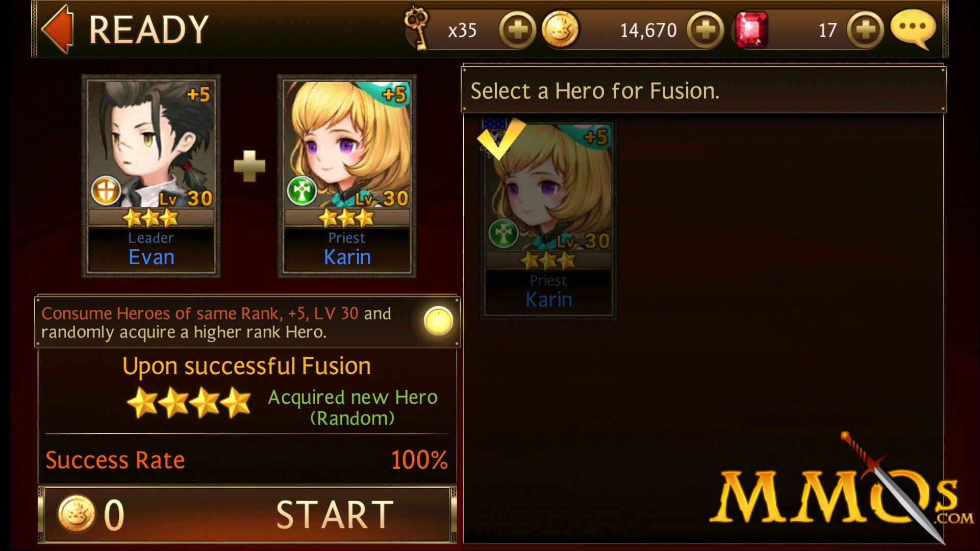
Task: Add more rubies with plus button
Action: tap(865, 30)
